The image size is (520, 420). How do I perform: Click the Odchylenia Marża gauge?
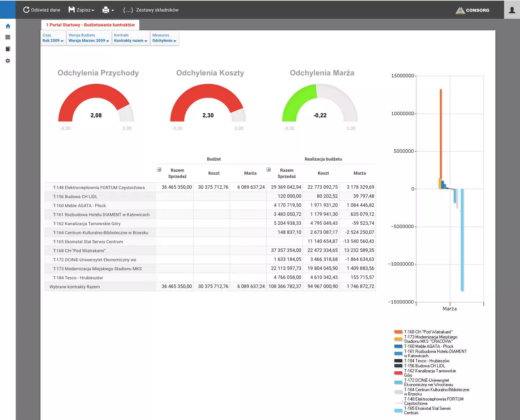320,103
